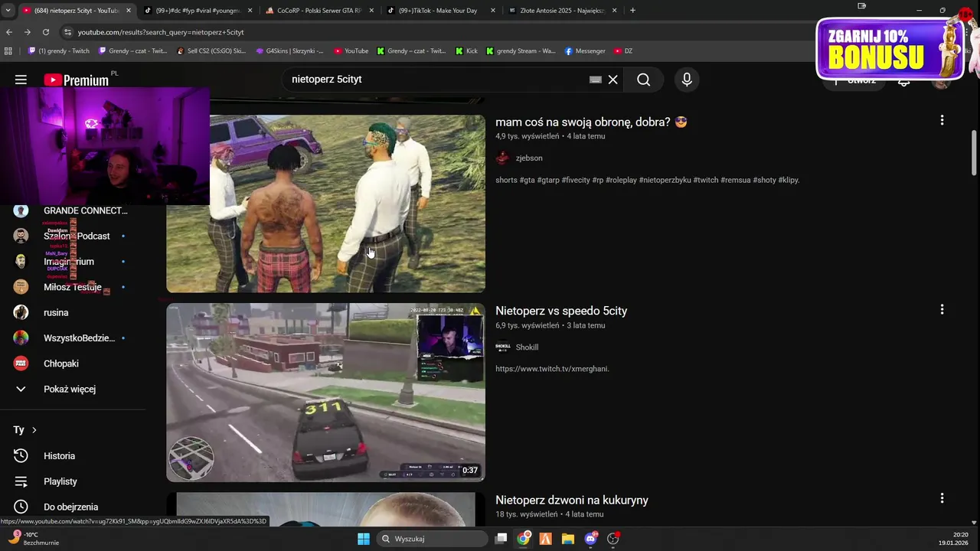
Task: Go to the YouTube Premium home logo
Action: pos(76,80)
